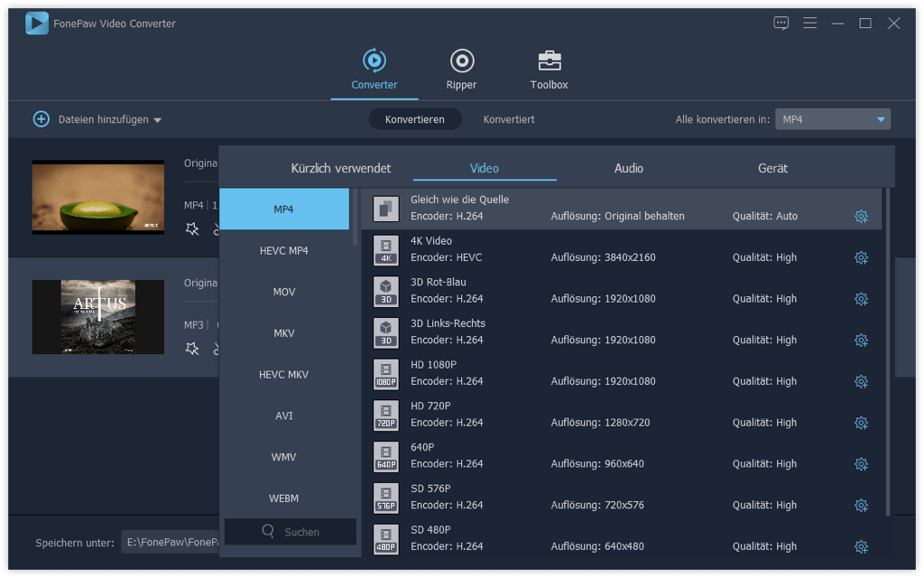
Task: Click the feedback chat icon in title bar
Action: coord(781,23)
